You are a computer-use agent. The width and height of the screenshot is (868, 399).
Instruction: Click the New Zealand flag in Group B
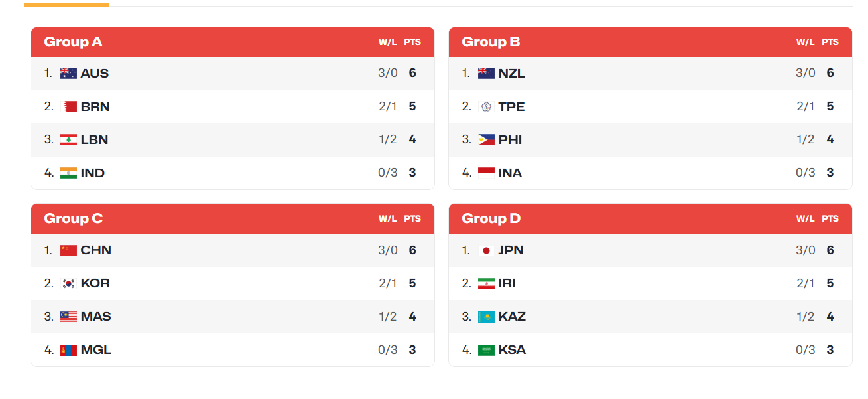click(x=486, y=74)
